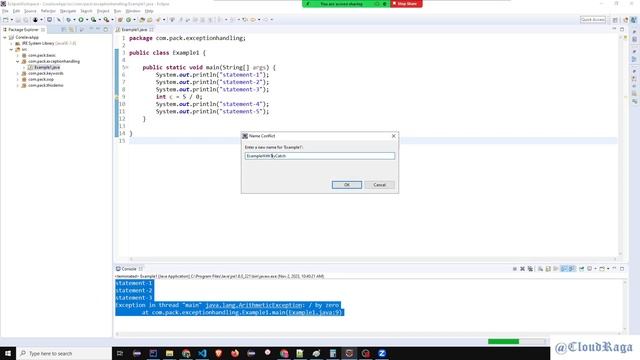This screenshot has height=360, width=640.
Task: Toggle Scroll Lock in Console toolbar
Action: click(548, 269)
